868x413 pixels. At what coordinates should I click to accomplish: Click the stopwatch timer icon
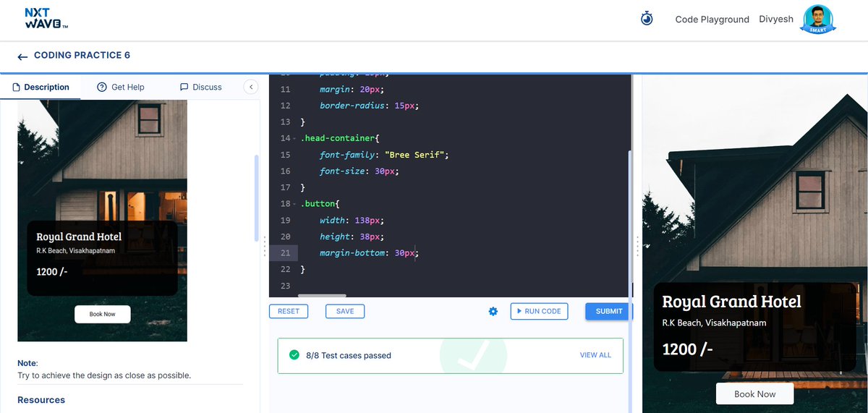(647, 19)
